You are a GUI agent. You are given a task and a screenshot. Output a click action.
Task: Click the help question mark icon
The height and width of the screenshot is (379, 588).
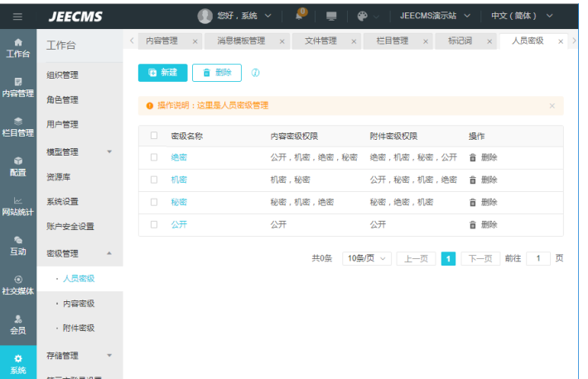[256, 73]
